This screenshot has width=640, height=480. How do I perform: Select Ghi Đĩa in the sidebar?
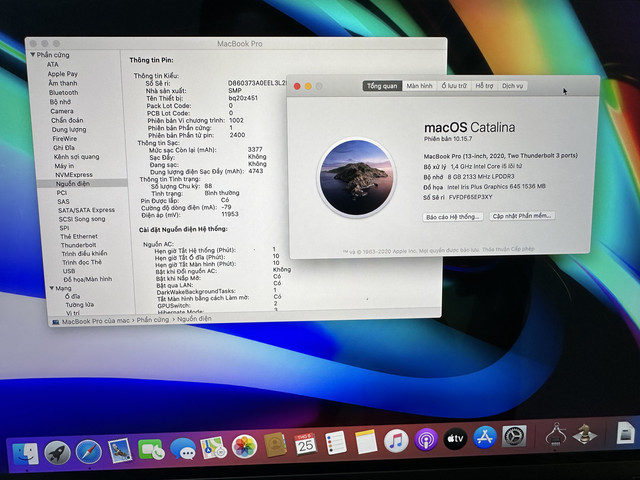(64, 148)
